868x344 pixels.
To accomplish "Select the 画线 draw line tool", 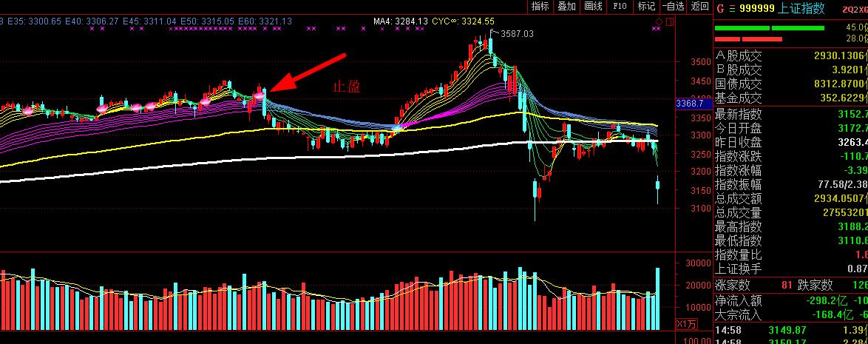I will (x=593, y=7).
